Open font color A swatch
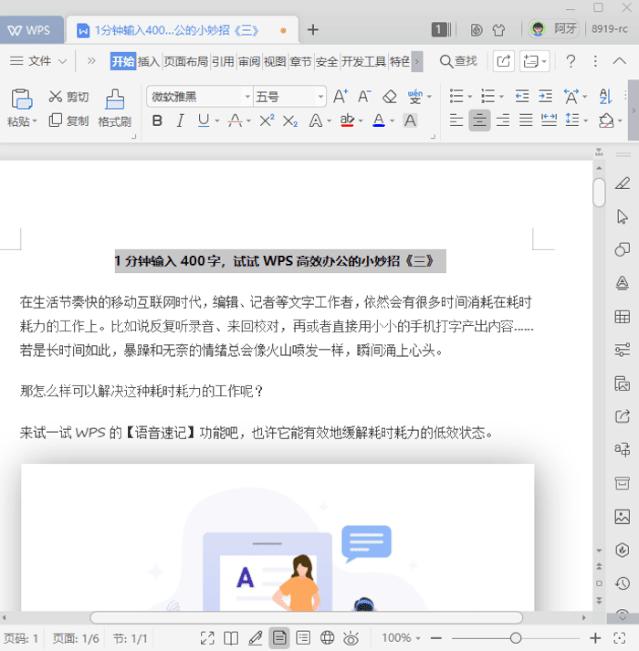Screen dimensions: 639x651 click(x=379, y=121)
